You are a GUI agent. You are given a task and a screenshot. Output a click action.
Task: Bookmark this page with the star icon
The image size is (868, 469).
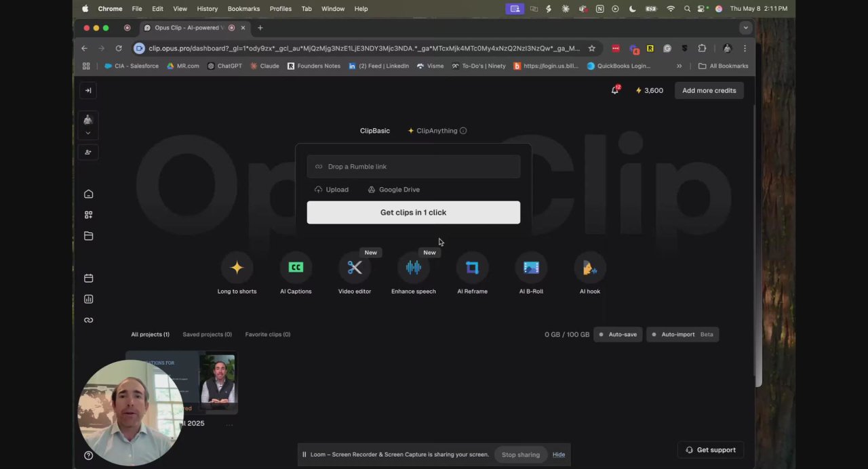591,48
